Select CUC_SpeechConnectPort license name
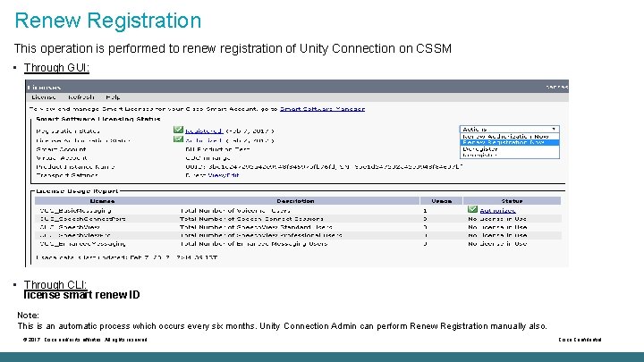Screen dimensions: 644x362 click(x=82, y=219)
